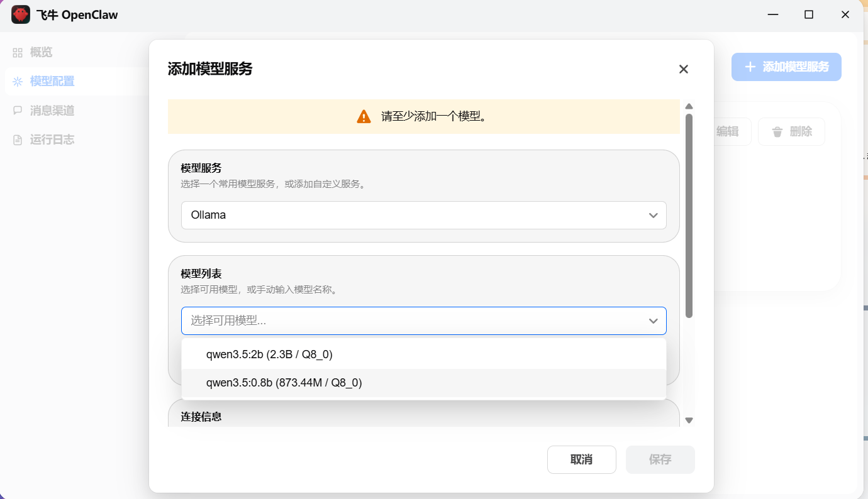This screenshot has width=868, height=499.
Task: Click the model config icon beside 模型配置
Action: pyautogui.click(x=17, y=81)
